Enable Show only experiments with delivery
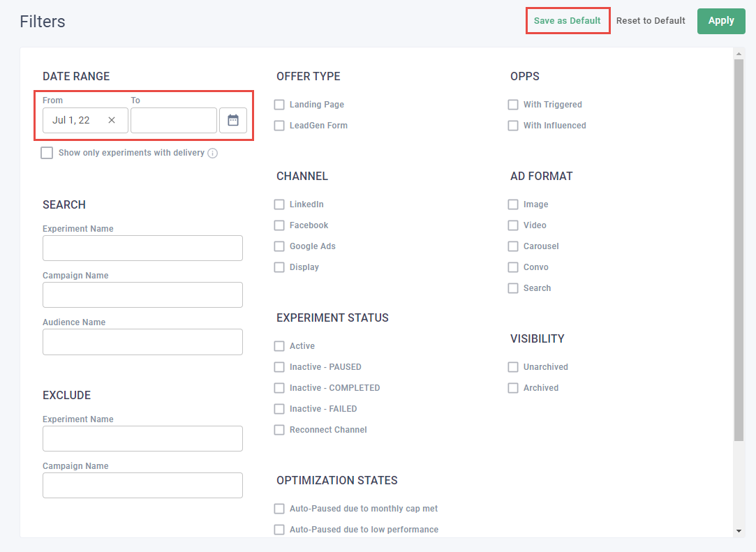Viewport: 756px width, 552px height. [47, 153]
